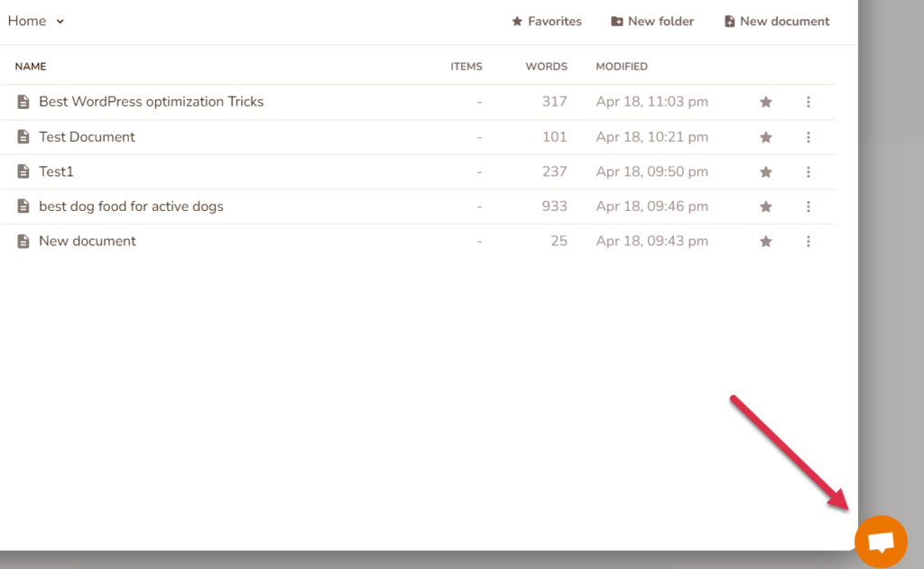The height and width of the screenshot is (569, 924).
Task: Click the New document button
Action: pyautogui.click(x=777, y=21)
